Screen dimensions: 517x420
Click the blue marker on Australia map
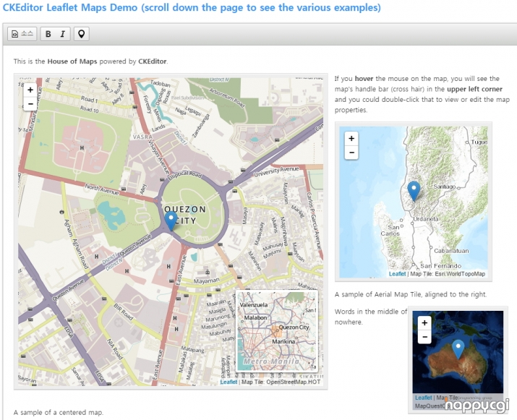coord(458,349)
